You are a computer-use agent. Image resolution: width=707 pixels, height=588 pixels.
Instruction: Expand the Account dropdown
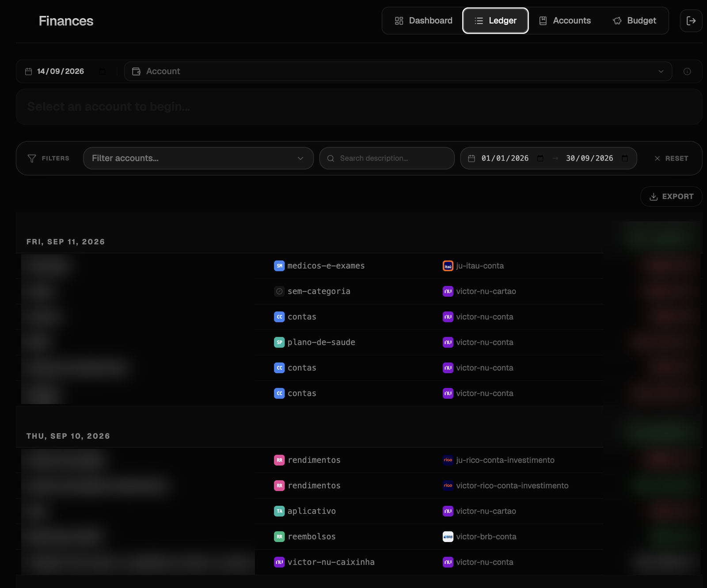(x=398, y=71)
